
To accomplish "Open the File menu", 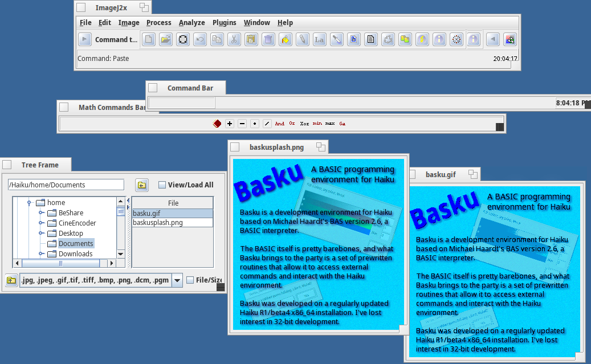I will coord(85,23).
